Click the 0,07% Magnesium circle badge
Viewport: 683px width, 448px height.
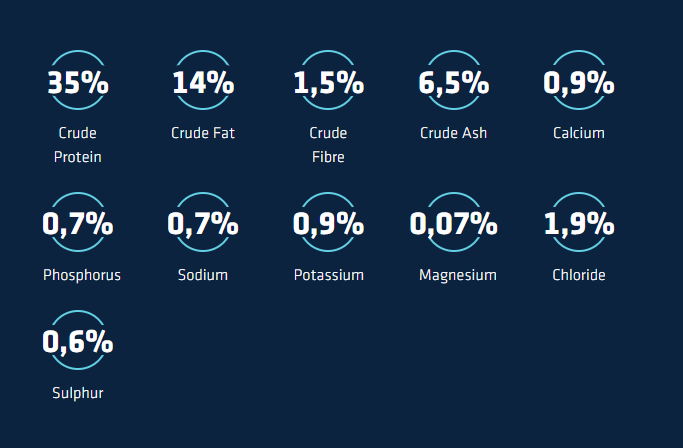coord(454,224)
